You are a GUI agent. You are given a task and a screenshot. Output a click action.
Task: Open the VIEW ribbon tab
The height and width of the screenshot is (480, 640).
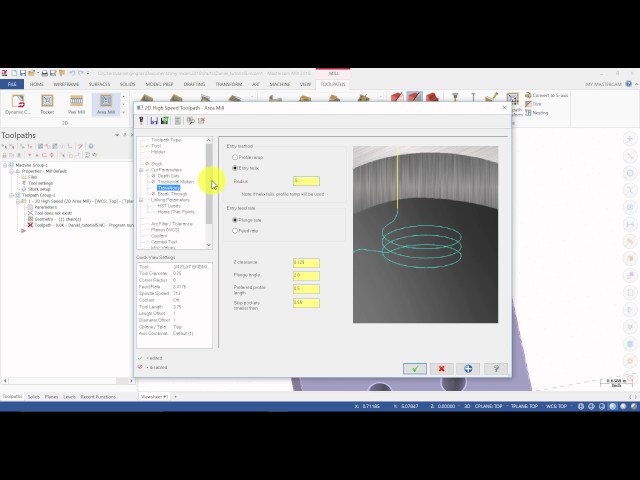[x=305, y=84]
